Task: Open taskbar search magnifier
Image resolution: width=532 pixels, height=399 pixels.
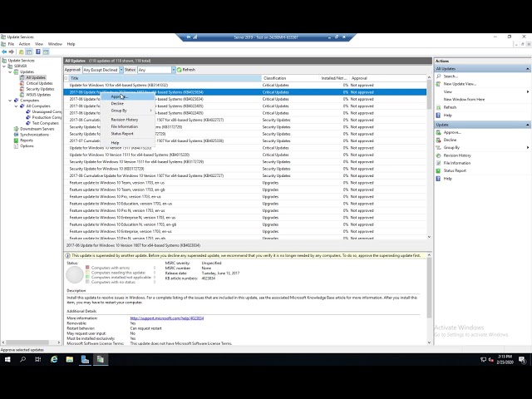Action: 22,359
